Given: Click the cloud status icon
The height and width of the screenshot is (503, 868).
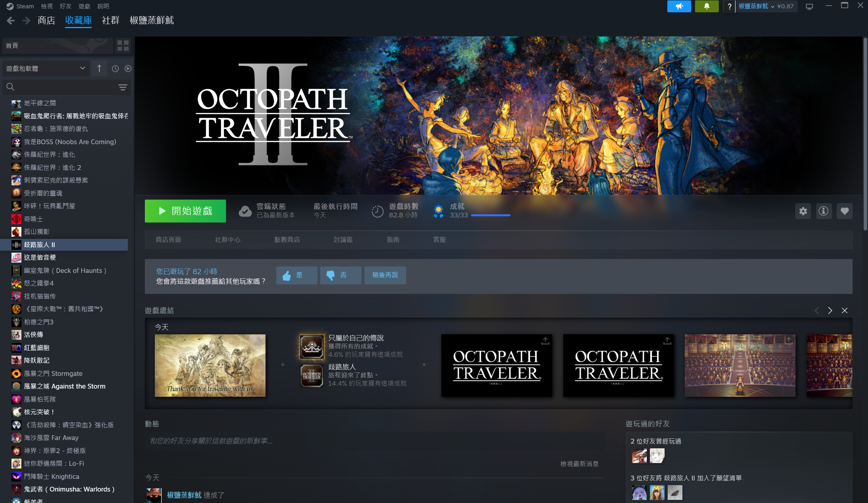Looking at the screenshot, I should [x=245, y=211].
